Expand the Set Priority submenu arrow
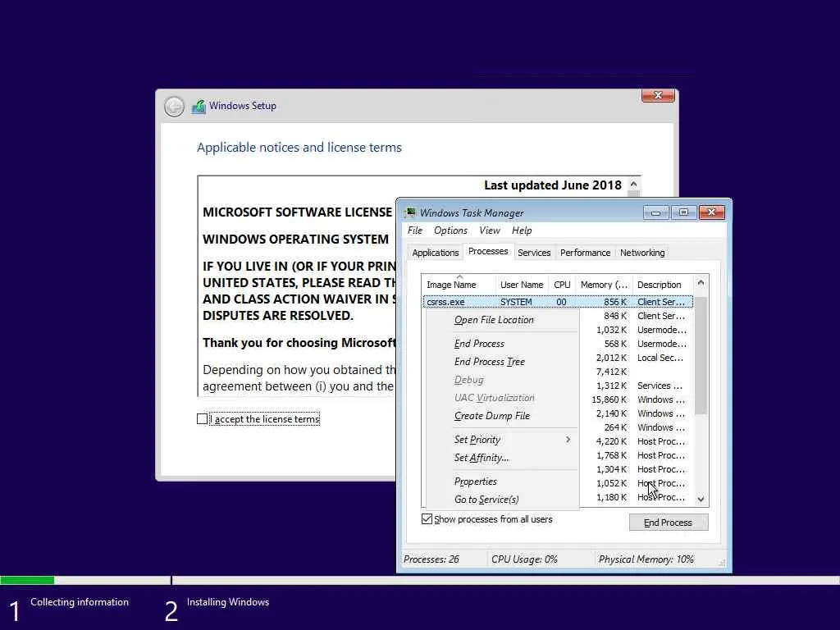The width and height of the screenshot is (840, 630). pyautogui.click(x=568, y=440)
